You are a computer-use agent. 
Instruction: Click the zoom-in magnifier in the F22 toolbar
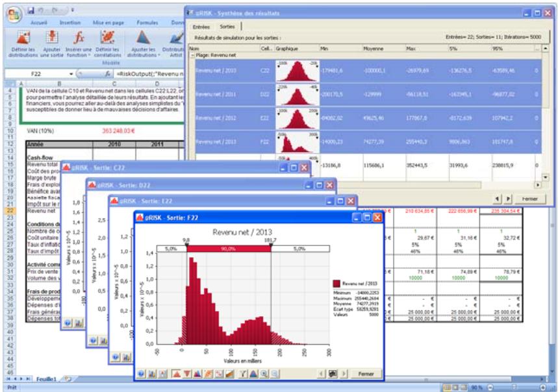(x=265, y=374)
